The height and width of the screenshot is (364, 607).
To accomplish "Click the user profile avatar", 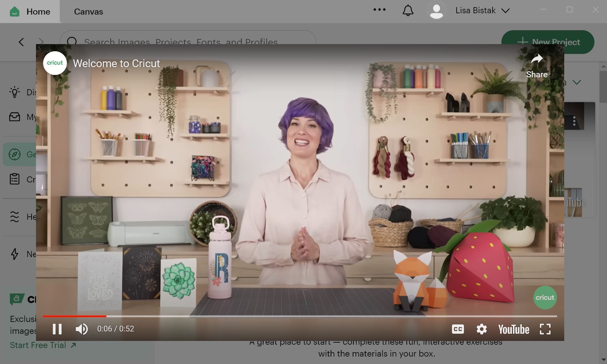I will (x=436, y=11).
